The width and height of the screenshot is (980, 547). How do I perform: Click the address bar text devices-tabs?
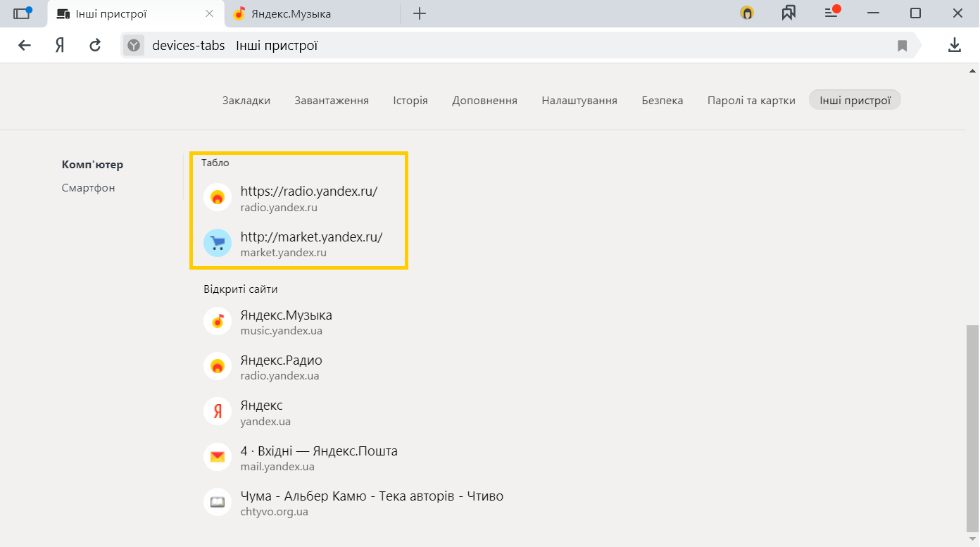point(189,46)
